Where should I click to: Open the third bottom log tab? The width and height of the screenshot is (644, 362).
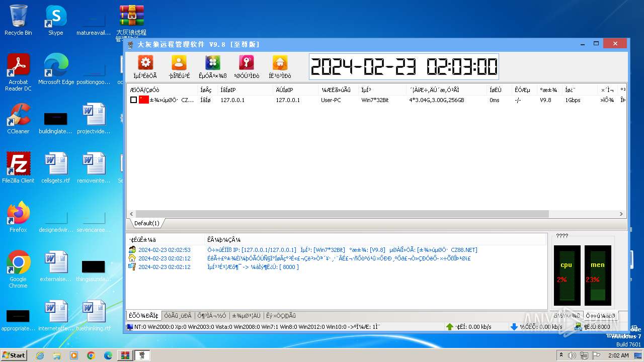click(211, 316)
